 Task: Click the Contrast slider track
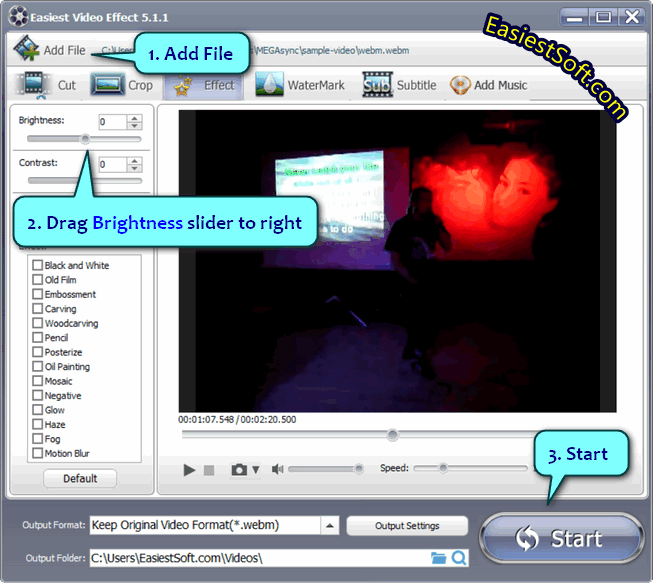point(85,180)
